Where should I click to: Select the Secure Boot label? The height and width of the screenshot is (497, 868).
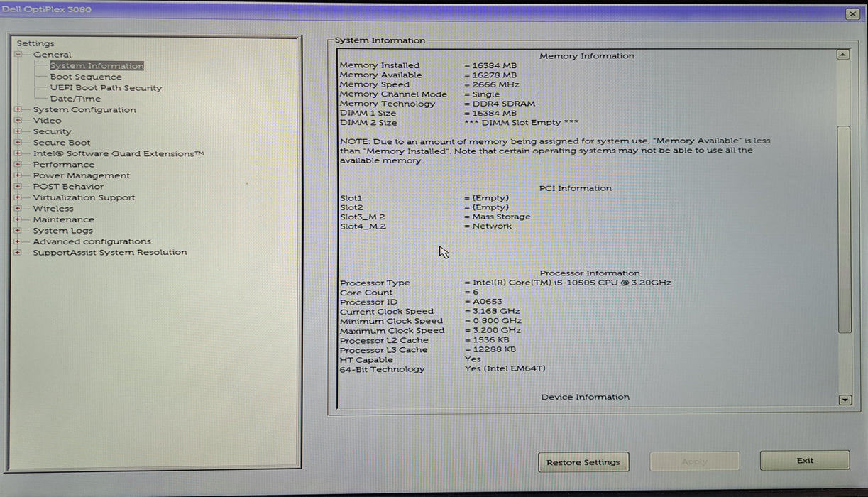62,143
